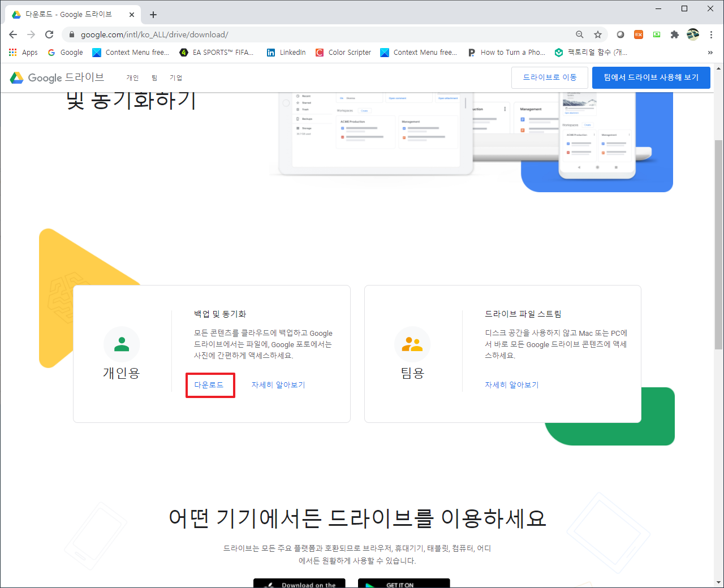Click the 개인용 label
This screenshot has width=724, height=588.
121,373
